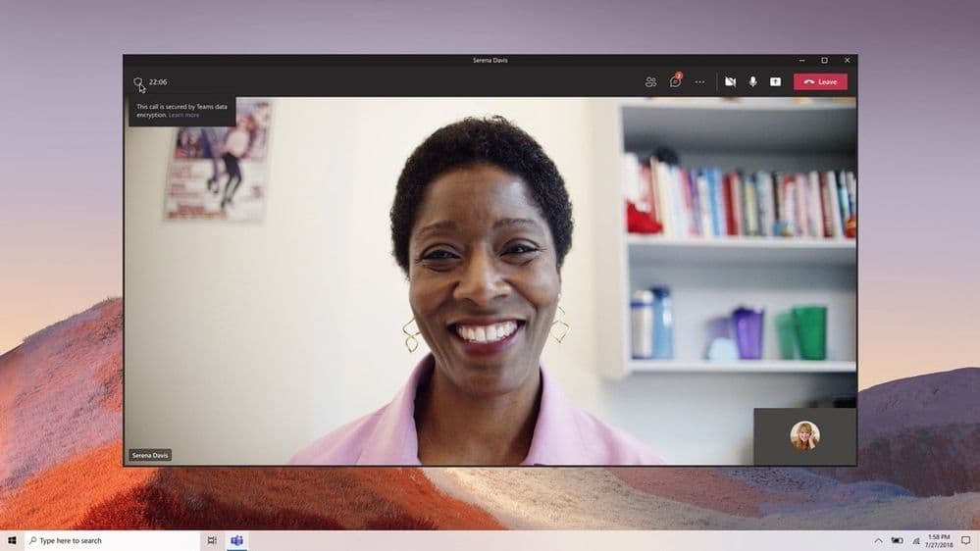Viewport: 980px width, 551px height.
Task: Open the Windows Start menu
Action: point(12,540)
